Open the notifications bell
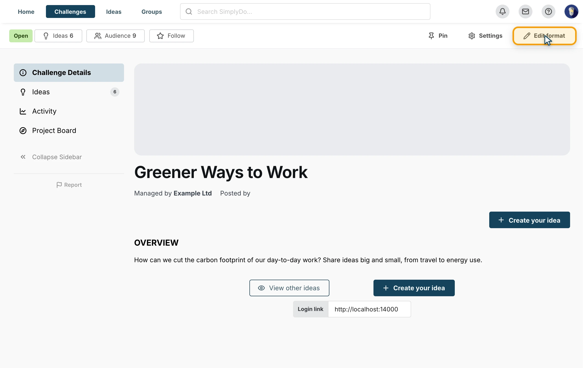Screen dimensions: 588x368 502,11
